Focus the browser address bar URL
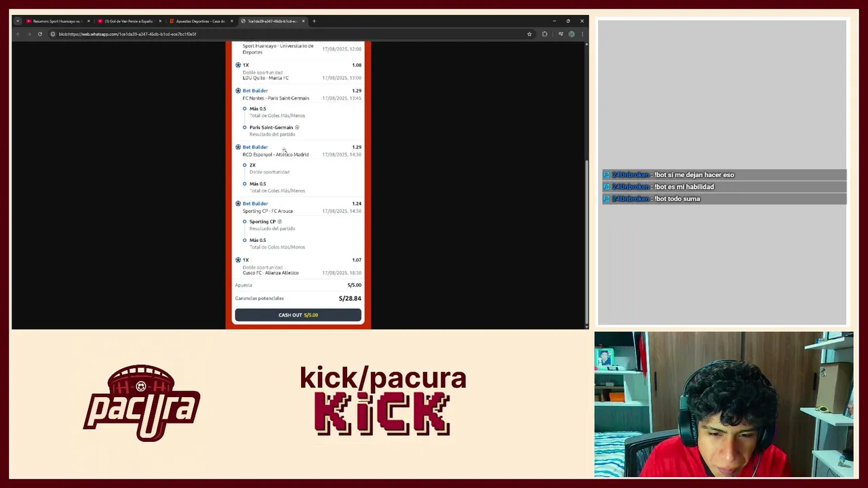The height and width of the screenshot is (488, 868). coord(127,34)
